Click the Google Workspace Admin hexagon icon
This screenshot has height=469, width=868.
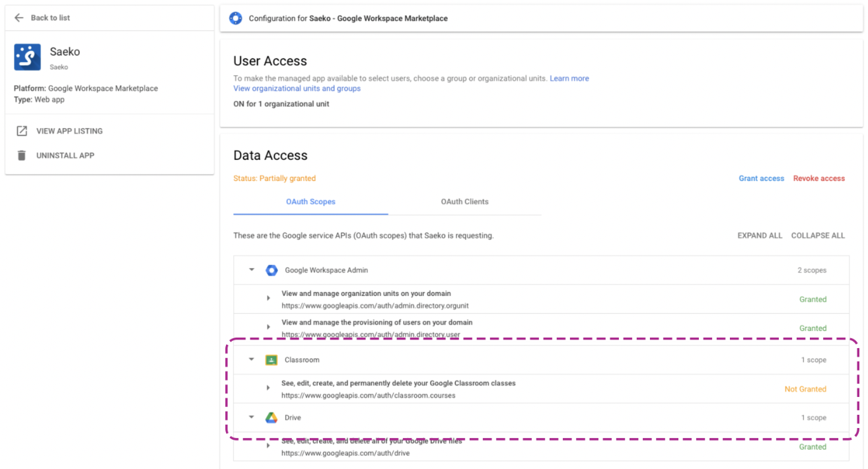[x=271, y=270]
